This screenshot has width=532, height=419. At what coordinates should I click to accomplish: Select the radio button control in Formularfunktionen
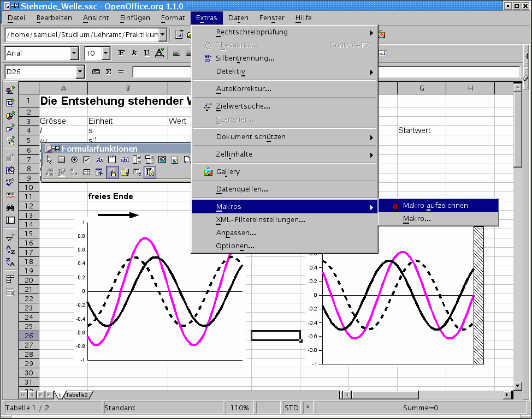74,160
